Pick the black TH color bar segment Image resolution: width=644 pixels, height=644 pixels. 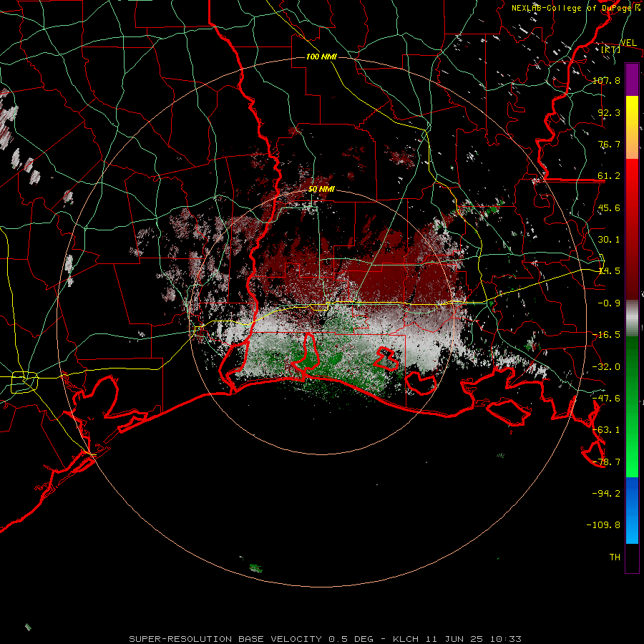pos(632,557)
